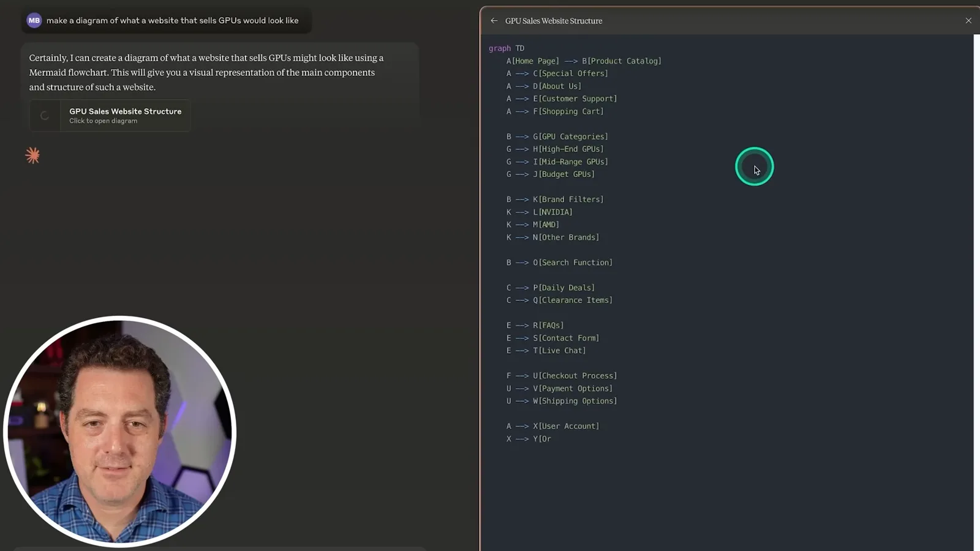
Task: Click the 'L[NVIDIA]' code line
Action: tap(540, 212)
